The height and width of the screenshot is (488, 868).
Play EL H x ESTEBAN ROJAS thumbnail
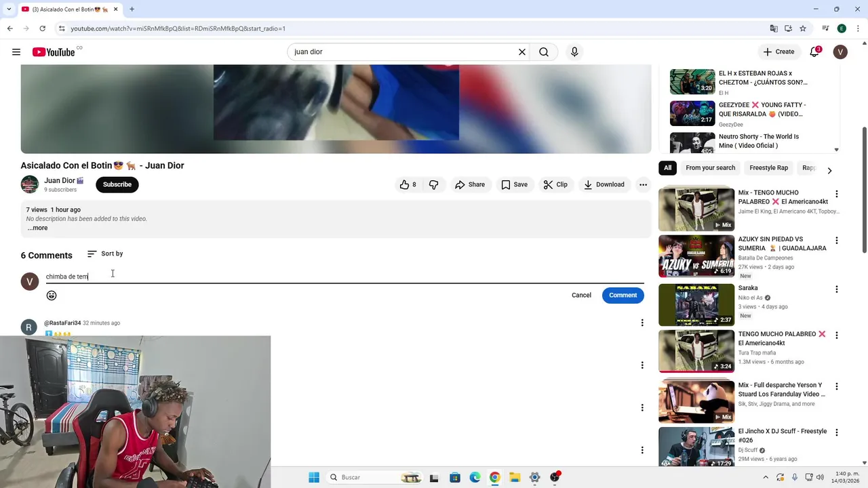[692, 82]
